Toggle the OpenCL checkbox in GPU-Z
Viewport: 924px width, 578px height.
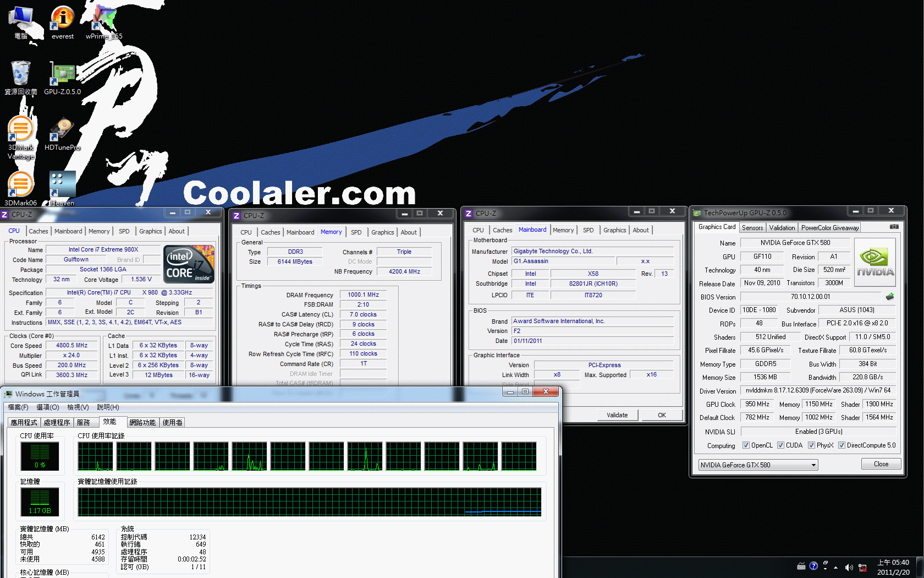click(x=746, y=445)
